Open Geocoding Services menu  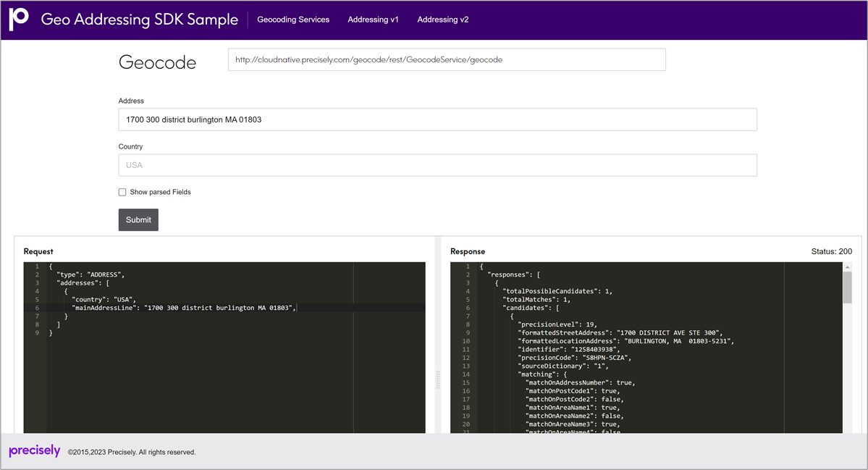point(293,20)
